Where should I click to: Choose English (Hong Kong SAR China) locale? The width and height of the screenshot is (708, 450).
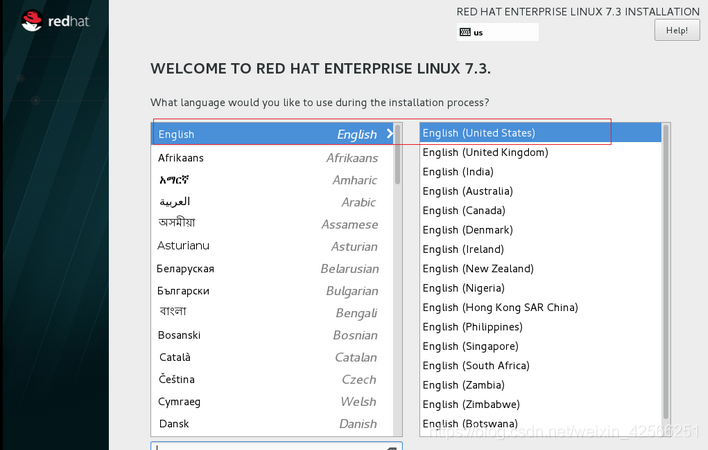click(541, 307)
